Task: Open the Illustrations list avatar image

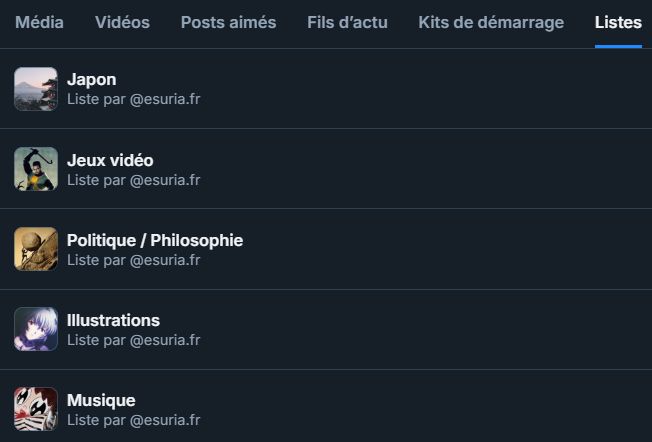Action: tap(36, 329)
